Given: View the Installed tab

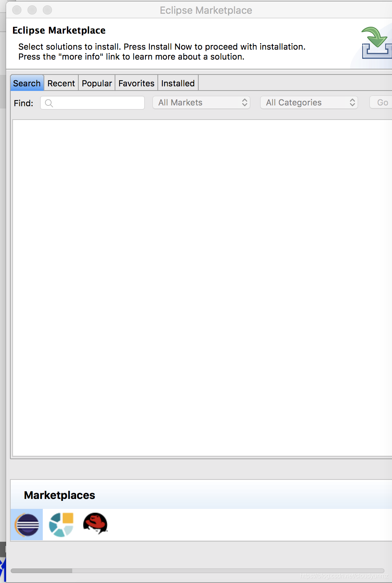Looking at the screenshot, I should [x=178, y=83].
